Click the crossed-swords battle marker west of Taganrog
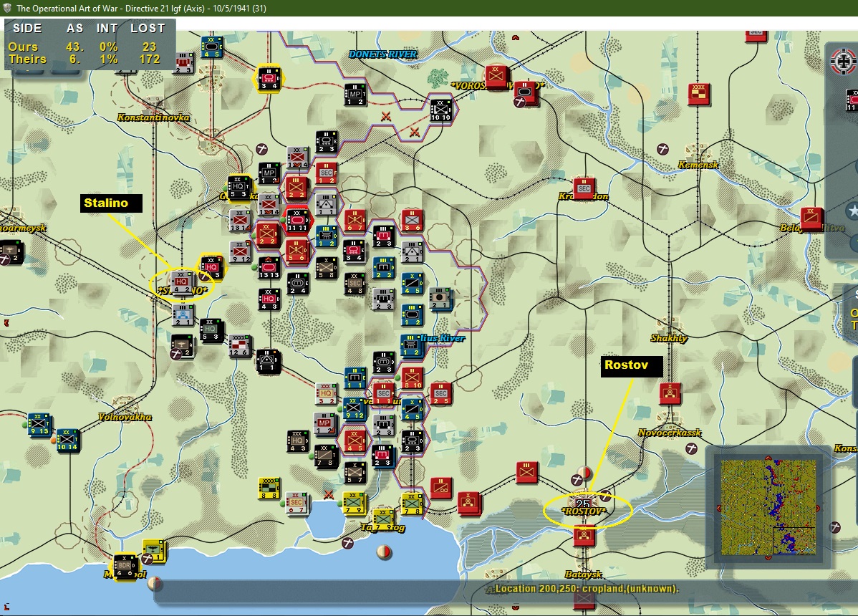858x616 pixels. (x=328, y=494)
